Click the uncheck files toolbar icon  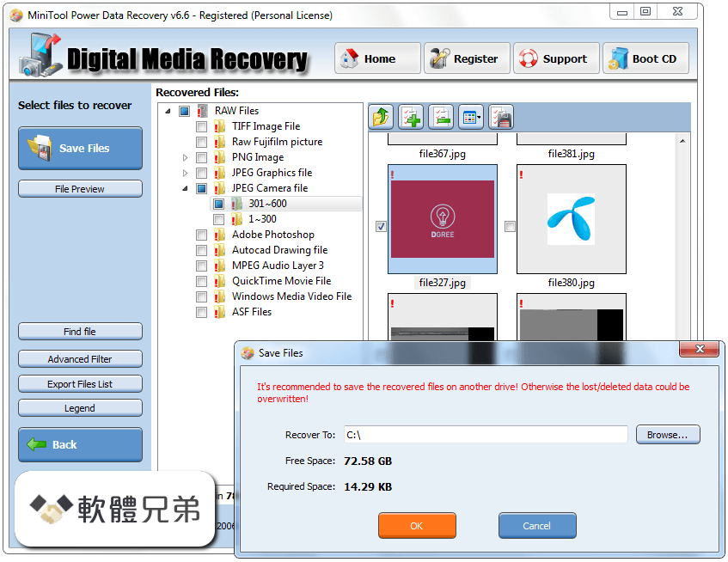click(x=441, y=117)
